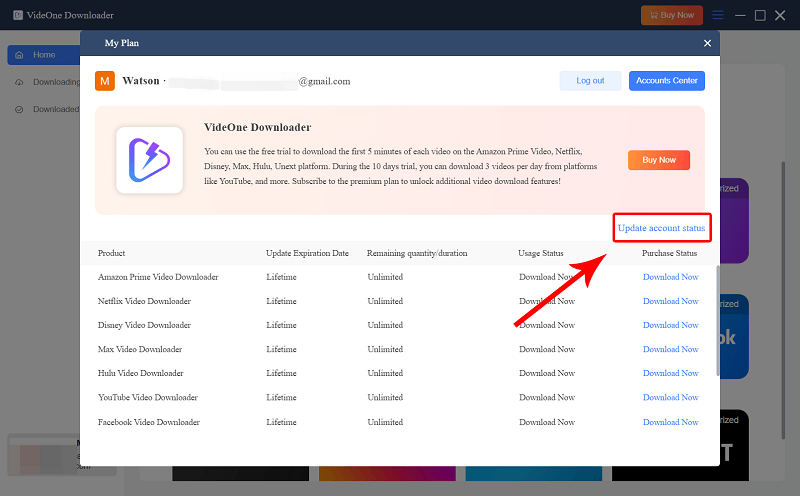
Task: Click the VideOne Downloader app icon in title bar
Action: pos(17,15)
